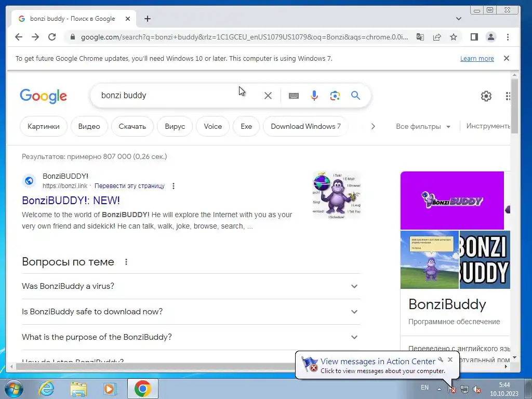The image size is (532, 399).
Task: Close the Action Center balloon
Action: 450,360
